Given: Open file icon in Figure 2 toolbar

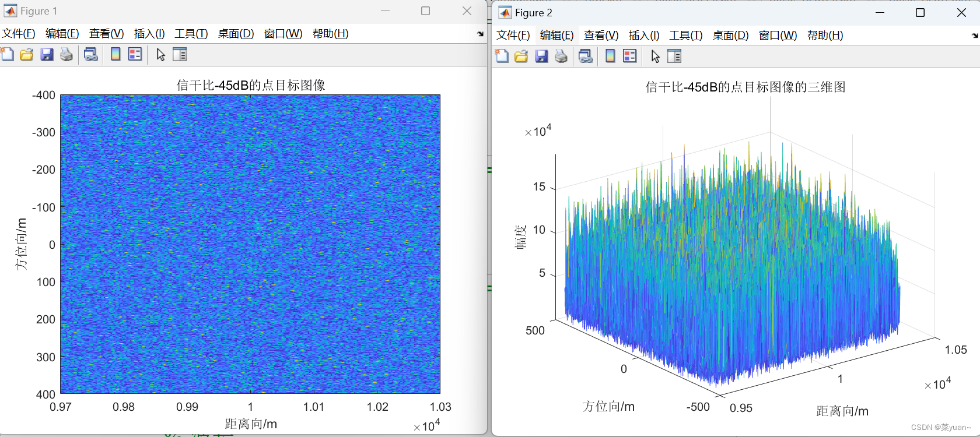Looking at the screenshot, I should (x=521, y=57).
